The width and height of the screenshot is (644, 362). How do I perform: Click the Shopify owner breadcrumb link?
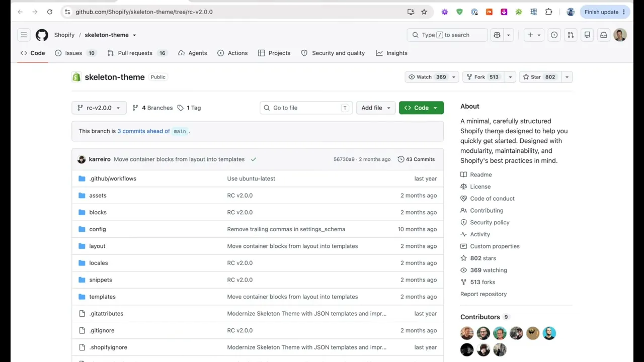click(x=64, y=35)
